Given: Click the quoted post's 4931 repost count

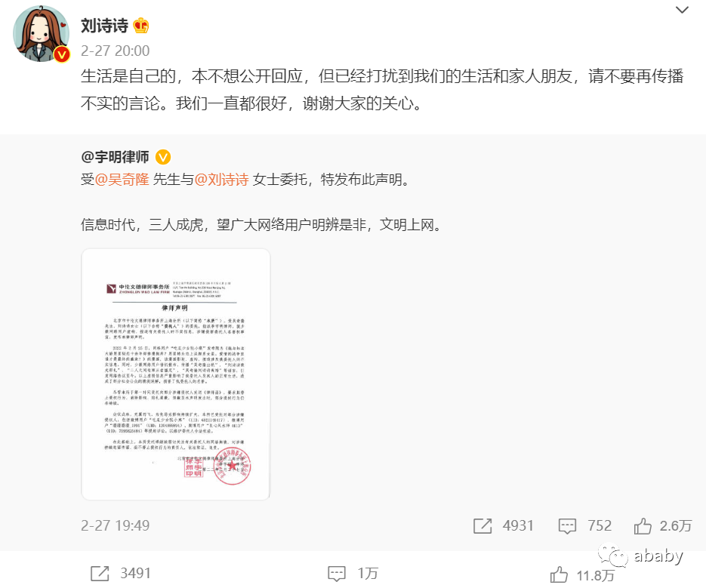Looking at the screenshot, I should pyautogui.click(x=518, y=525).
